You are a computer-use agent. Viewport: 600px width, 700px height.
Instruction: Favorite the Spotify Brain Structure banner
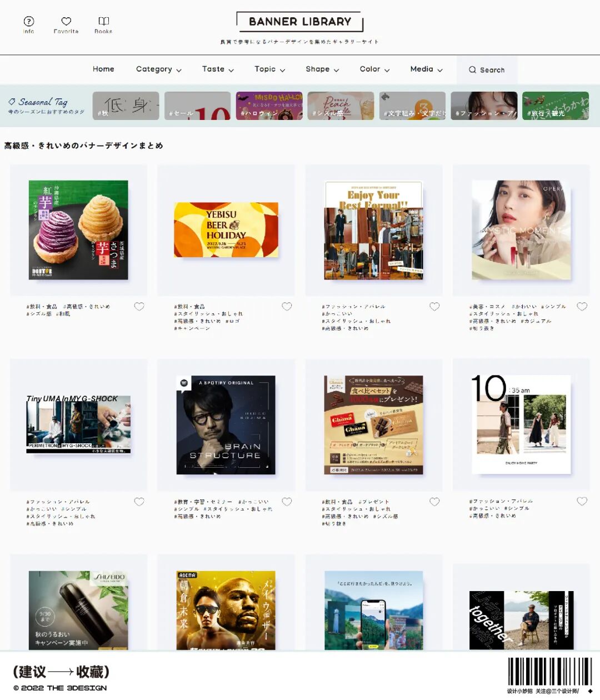coord(287,502)
